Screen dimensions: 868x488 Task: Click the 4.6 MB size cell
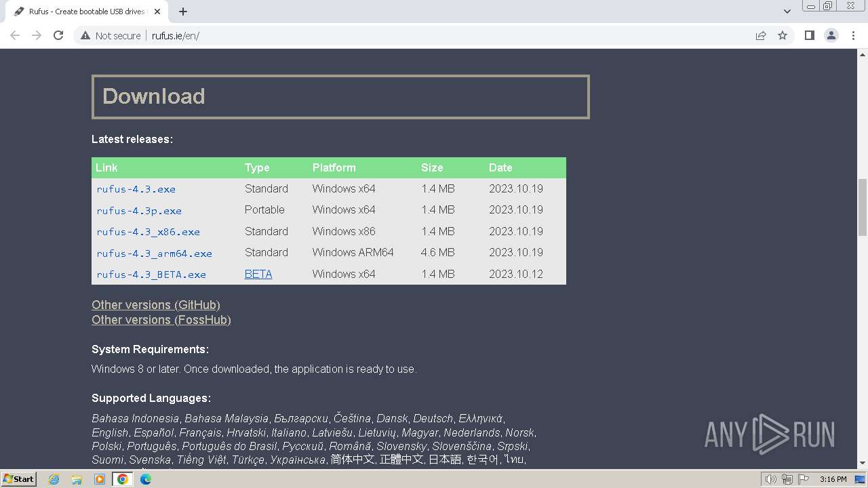pyautogui.click(x=438, y=252)
